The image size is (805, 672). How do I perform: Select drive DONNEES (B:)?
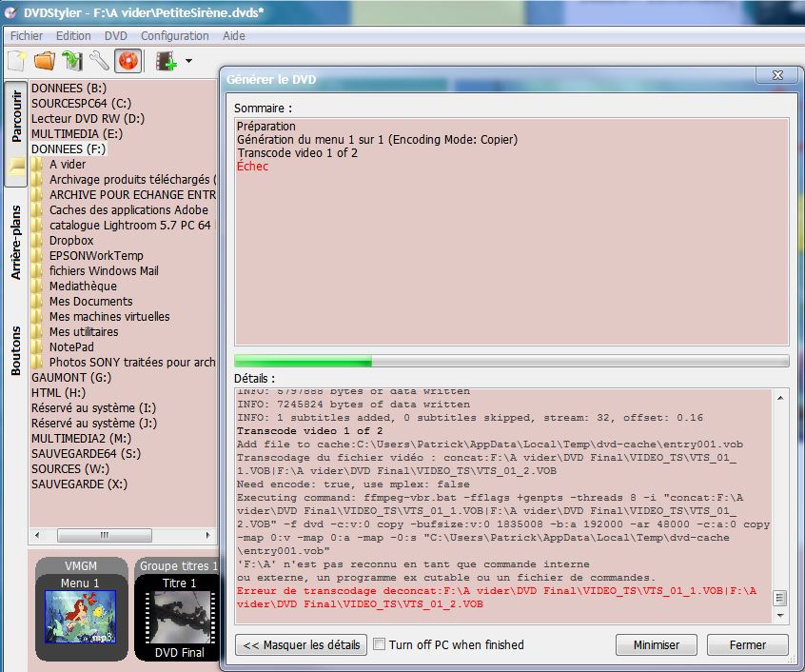(69, 89)
